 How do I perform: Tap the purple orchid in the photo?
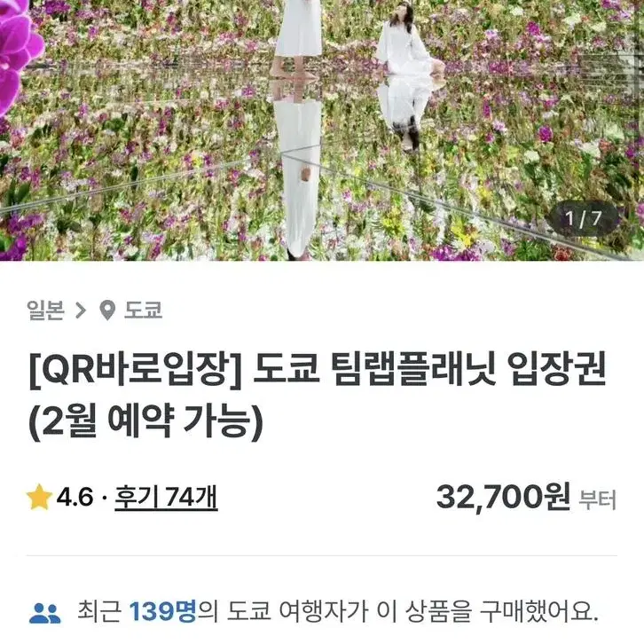pos(19,51)
